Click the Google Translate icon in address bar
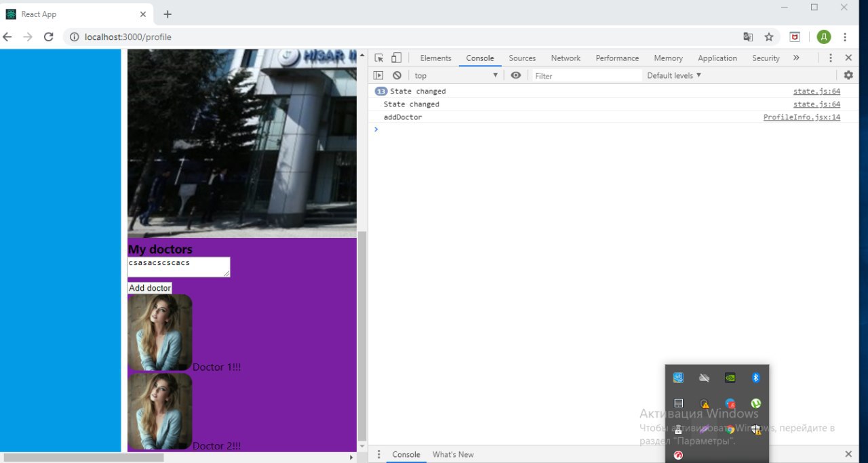 (x=748, y=37)
